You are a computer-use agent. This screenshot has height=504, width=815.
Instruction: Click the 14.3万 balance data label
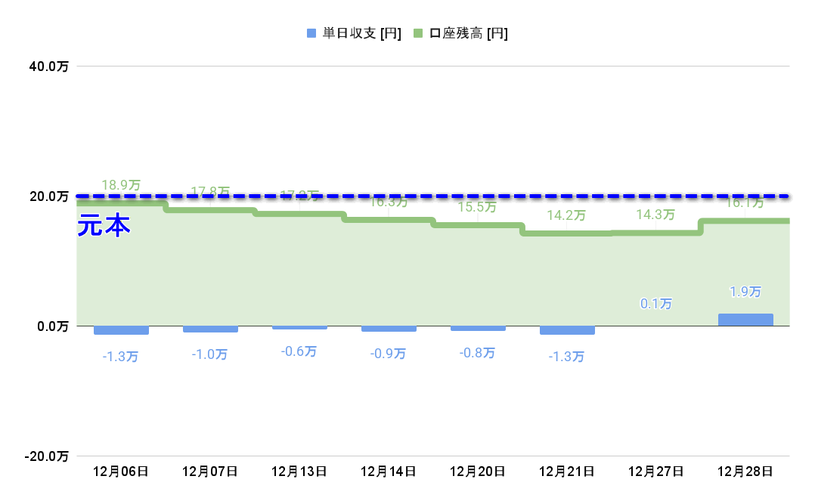pos(655,215)
